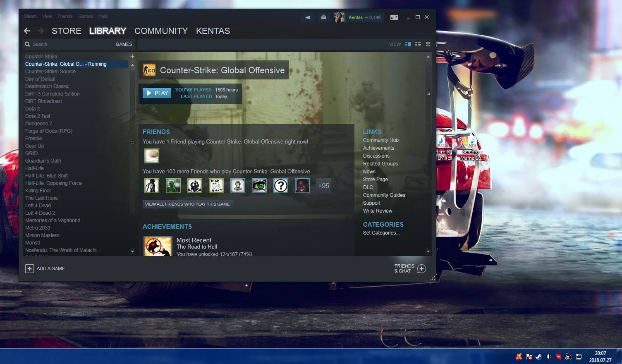The height and width of the screenshot is (364, 622).
Task: Open Action Center flag tray icon
Action: pyautogui.click(x=529, y=357)
